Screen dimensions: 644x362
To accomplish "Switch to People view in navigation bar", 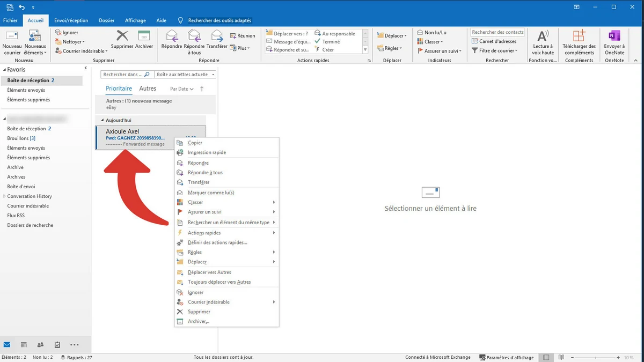I will click(x=40, y=345).
